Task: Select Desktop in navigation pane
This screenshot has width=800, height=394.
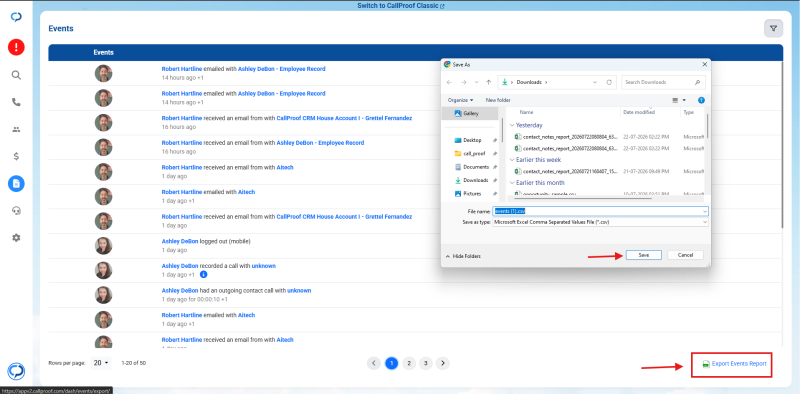Action: click(472, 140)
